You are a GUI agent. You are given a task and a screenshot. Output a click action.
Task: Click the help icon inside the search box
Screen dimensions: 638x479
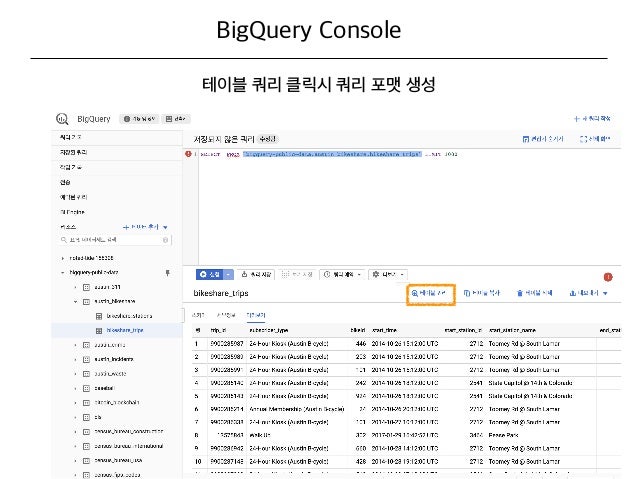coord(165,240)
